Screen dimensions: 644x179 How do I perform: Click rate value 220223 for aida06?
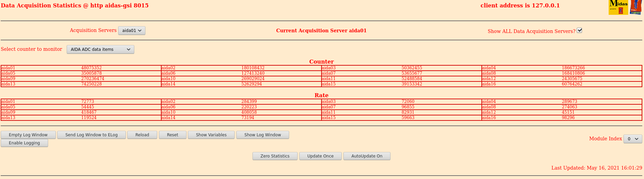tap(249, 107)
